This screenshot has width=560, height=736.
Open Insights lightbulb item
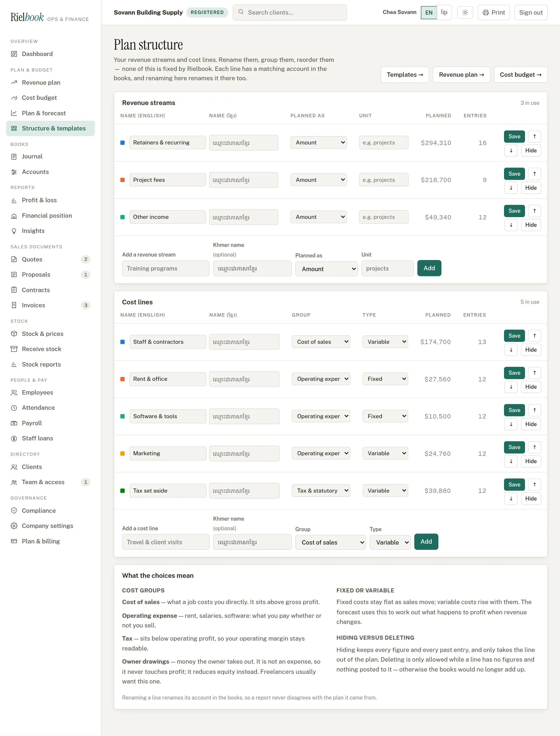coord(50,231)
